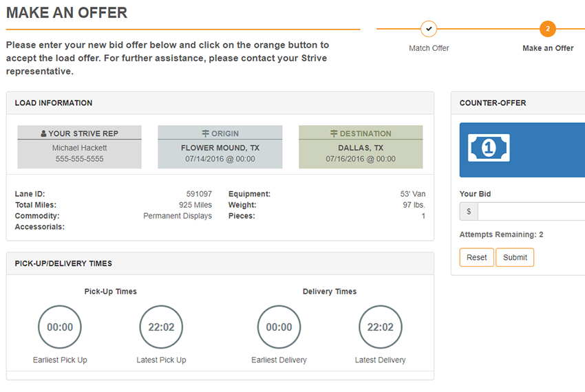Click origin date 07/14/2016 @ 00:00
The height and width of the screenshot is (392, 585).
click(x=220, y=159)
